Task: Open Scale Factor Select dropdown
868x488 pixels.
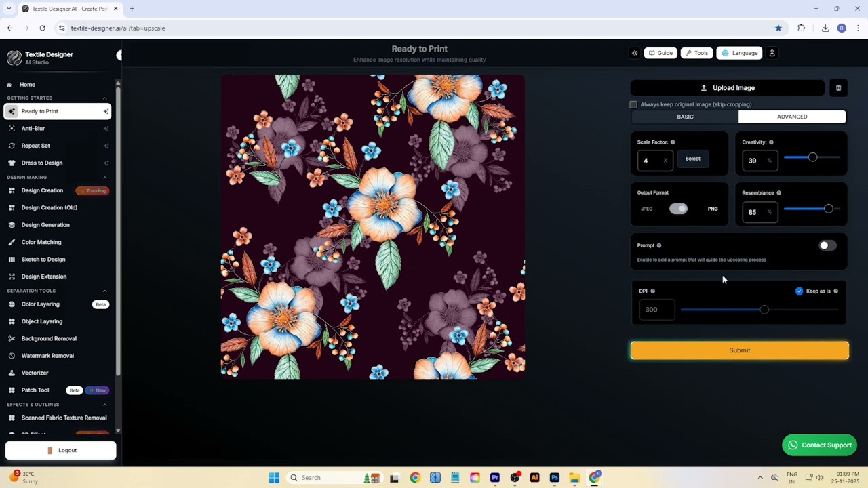Action: tap(692, 159)
